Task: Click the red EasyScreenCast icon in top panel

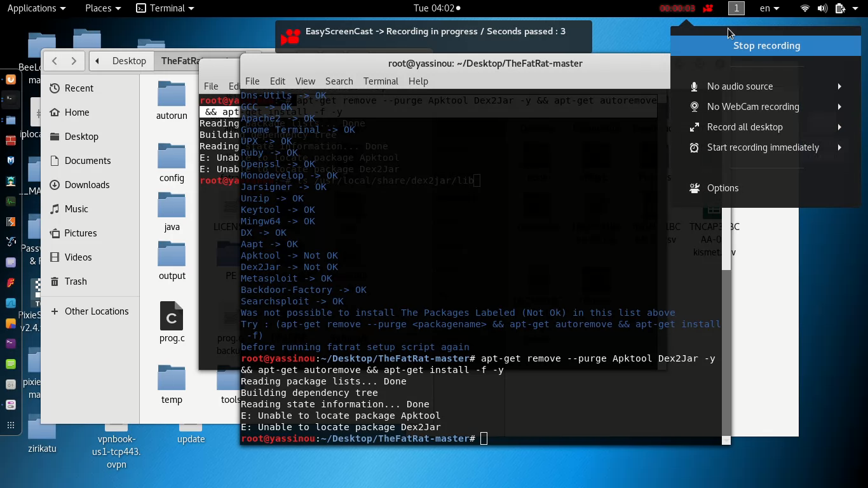Action: point(708,8)
